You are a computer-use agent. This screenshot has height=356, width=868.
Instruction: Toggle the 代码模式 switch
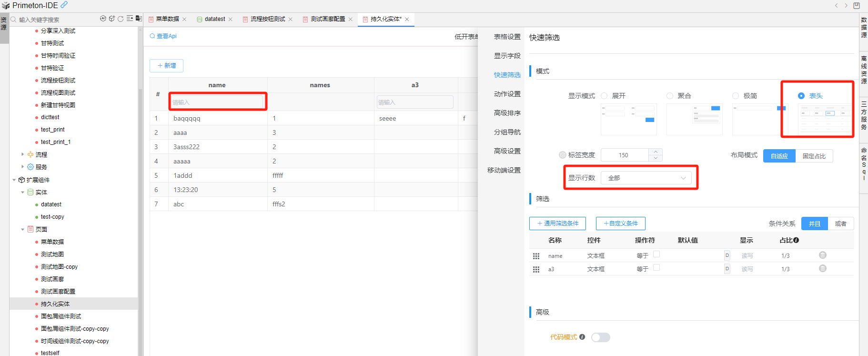(x=600, y=337)
